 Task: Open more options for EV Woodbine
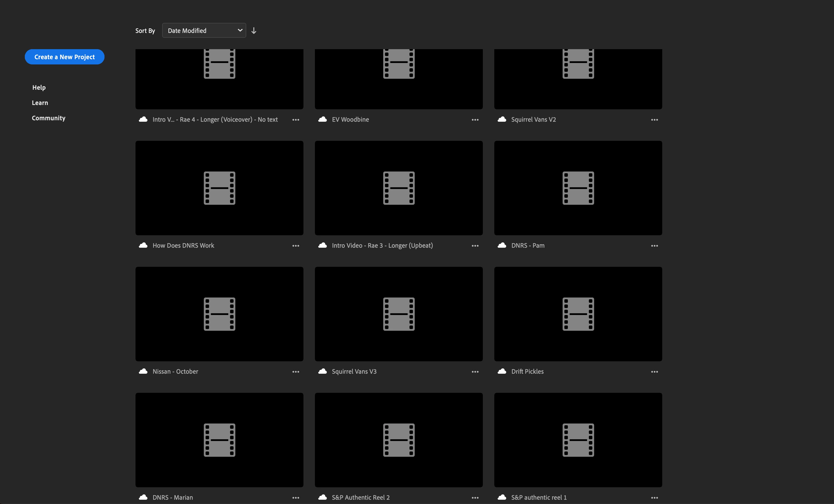click(x=475, y=120)
